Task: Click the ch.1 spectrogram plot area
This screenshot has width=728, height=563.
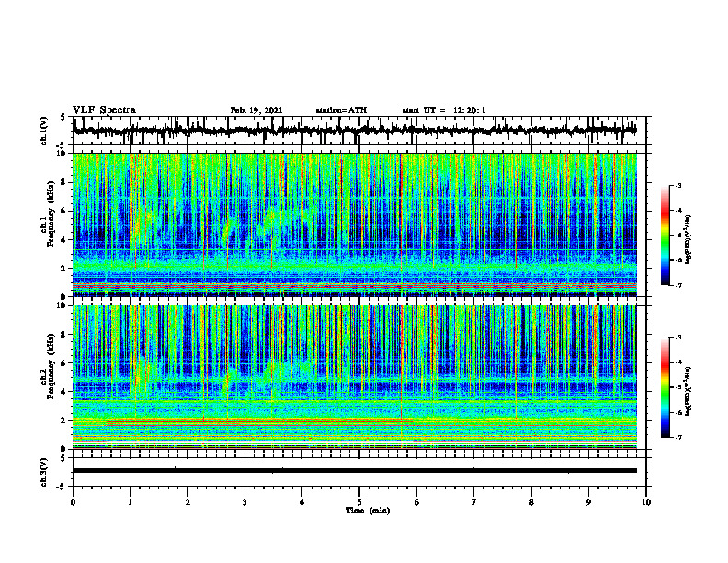Action: click(354, 224)
